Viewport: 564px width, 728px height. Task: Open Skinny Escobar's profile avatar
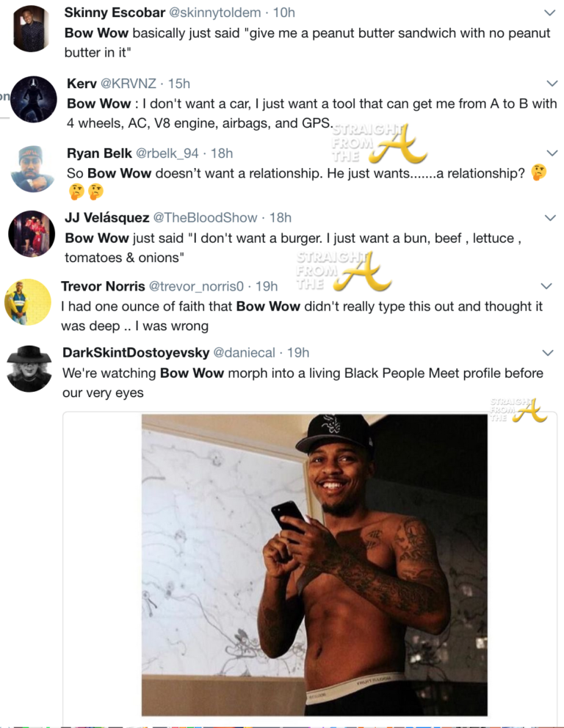32,29
